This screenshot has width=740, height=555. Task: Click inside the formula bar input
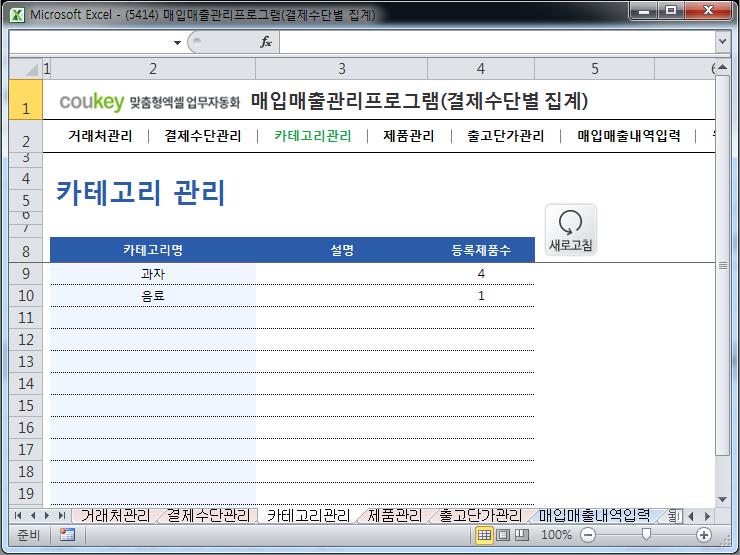497,42
